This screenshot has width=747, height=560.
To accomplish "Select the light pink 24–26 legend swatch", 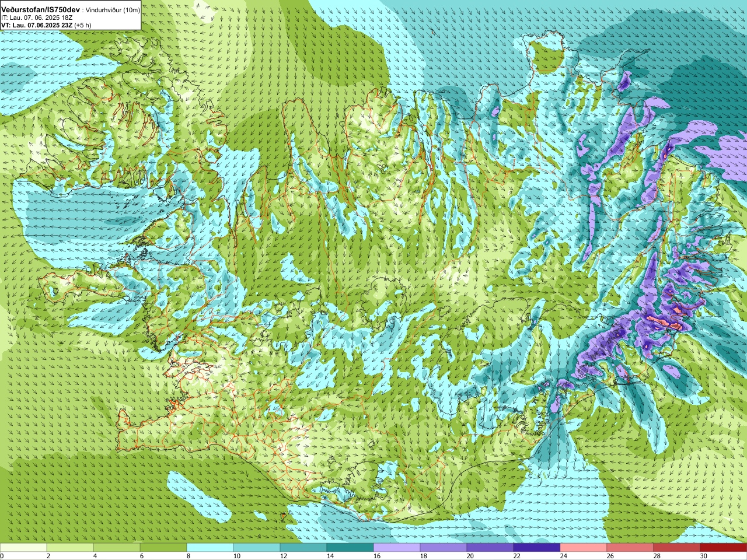I will [584, 548].
